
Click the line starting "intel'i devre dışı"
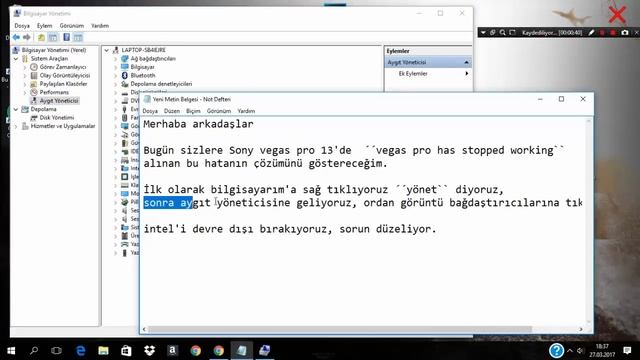pos(290,229)
